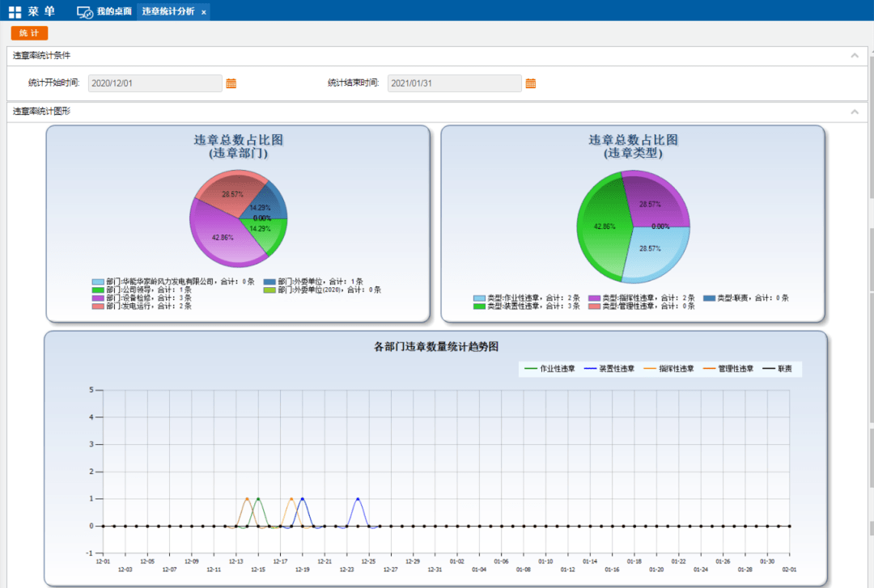Viewport: 874px width, 588px height.
Task: Click the desktop icon beside 我的桌面
Action: (84, 12)
